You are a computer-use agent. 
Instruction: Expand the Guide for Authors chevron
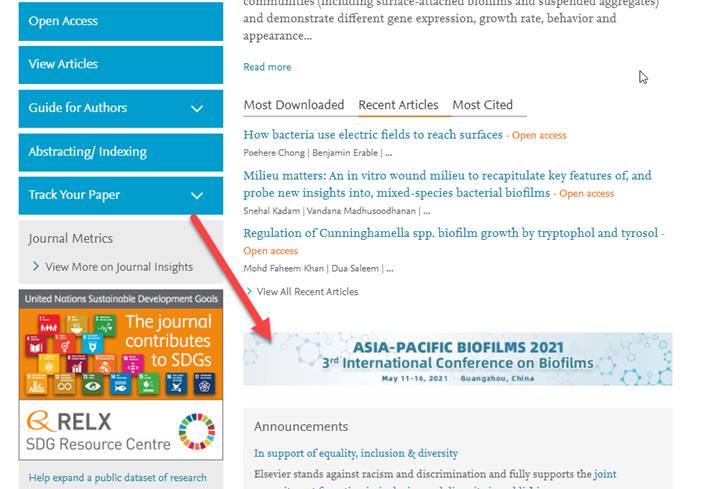click(197, 109)
